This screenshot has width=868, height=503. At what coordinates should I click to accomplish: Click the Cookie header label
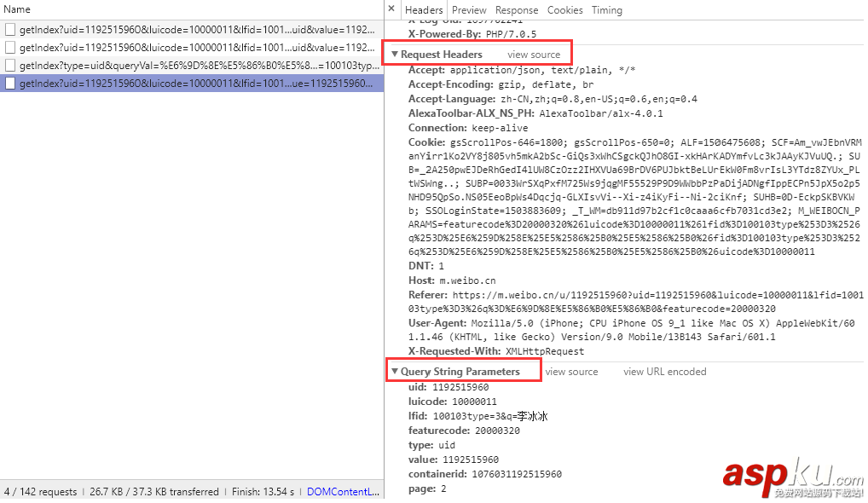(x=426, y=142)
